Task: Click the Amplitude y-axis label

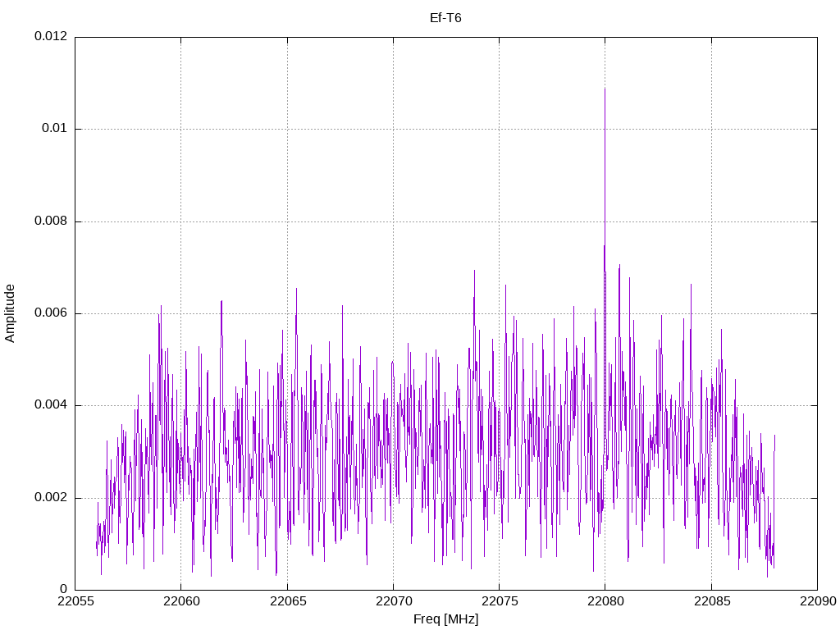Action: tap(10, 313)
